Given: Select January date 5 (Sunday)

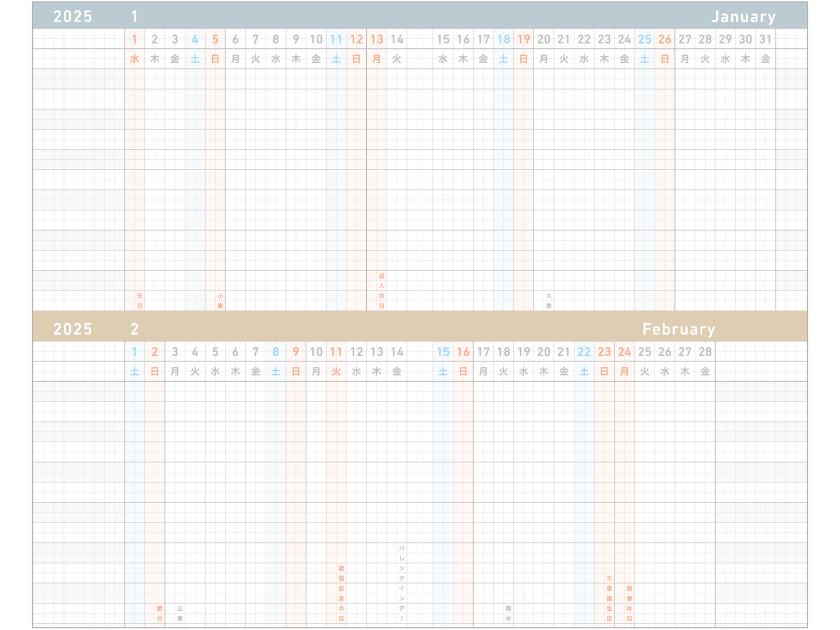Looking at the screenshot, I should pos(215,40).
